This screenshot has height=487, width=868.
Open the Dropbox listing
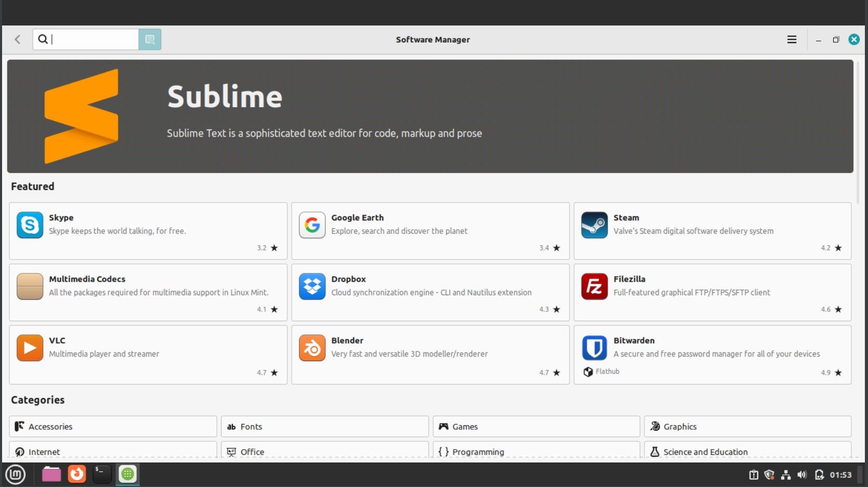tap(312, 286)
